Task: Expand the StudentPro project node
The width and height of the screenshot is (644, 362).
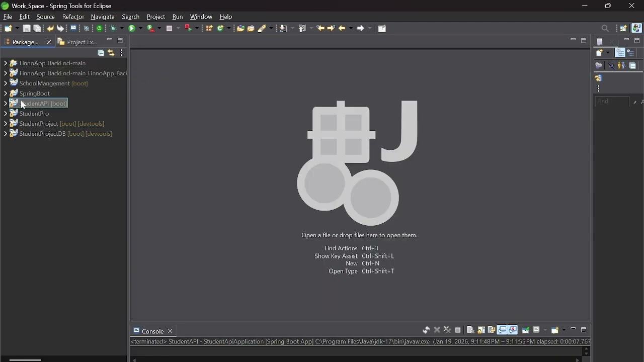Action: click(x=5, y=114)
